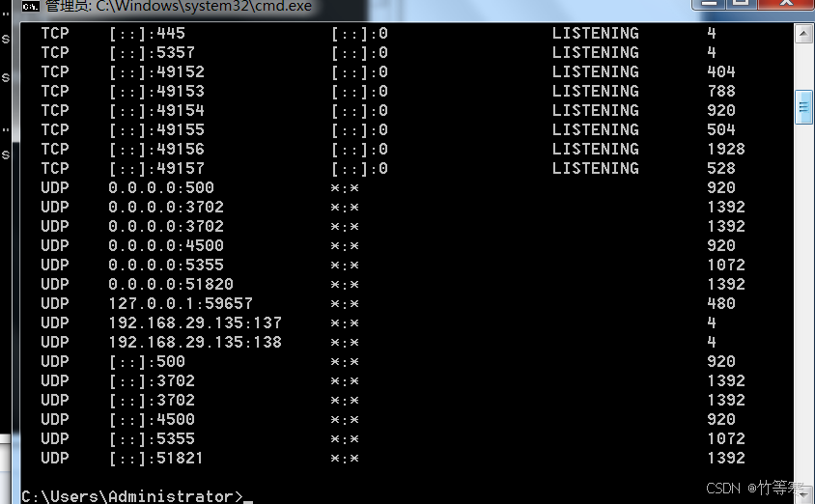This screenshot has height=504, width=815.
Task: Click the LISTENING state for port 49157
Action: [595, 168]
